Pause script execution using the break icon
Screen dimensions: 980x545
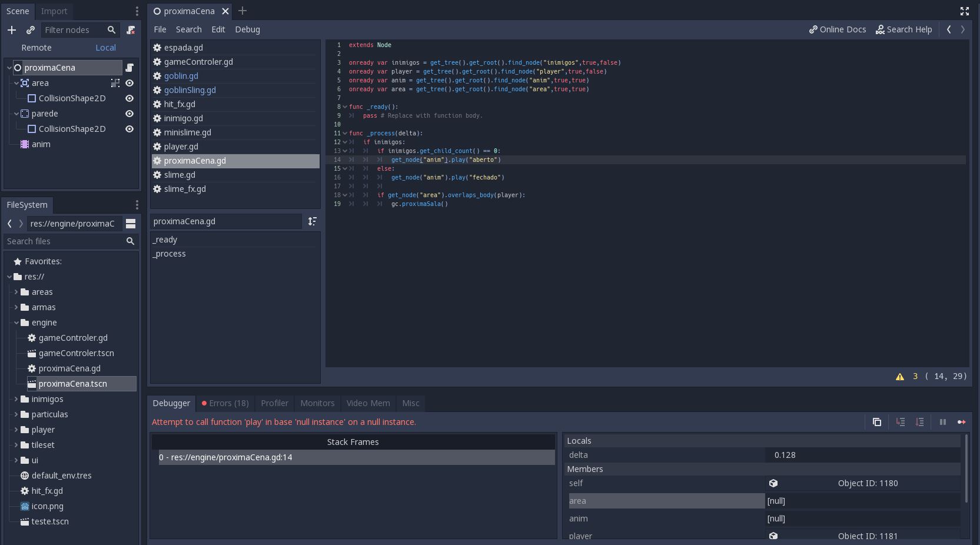click(942, 422)
